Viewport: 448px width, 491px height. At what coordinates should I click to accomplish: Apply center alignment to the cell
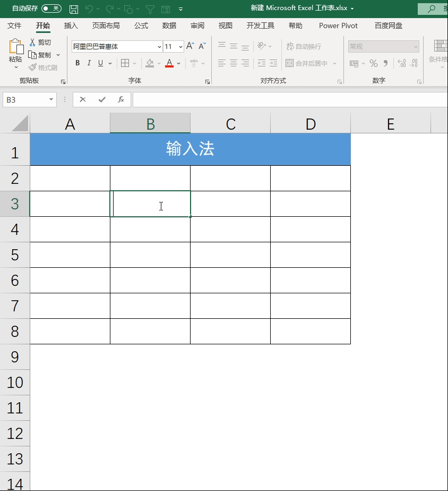[232, 62]
